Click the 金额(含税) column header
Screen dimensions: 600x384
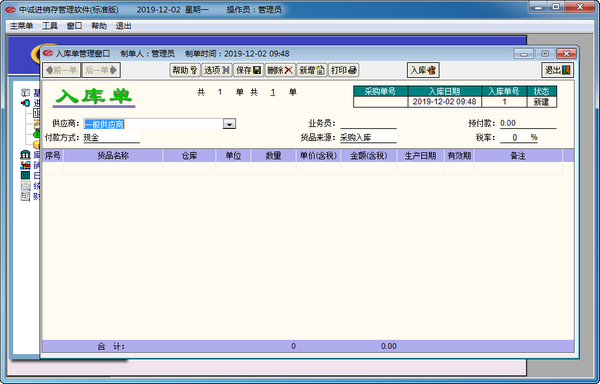pyautogui.click(x=368, y=156)
